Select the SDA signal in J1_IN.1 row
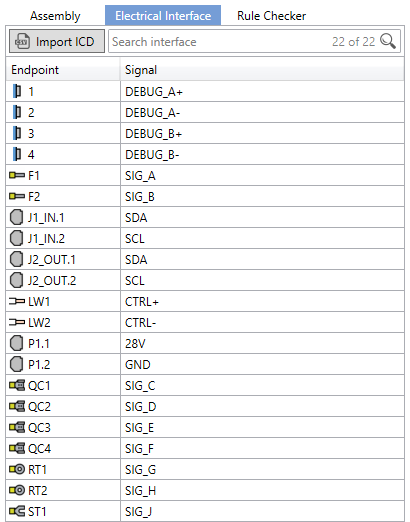The image size is (410, 522). pyautogui.click(x=262, y=217)
